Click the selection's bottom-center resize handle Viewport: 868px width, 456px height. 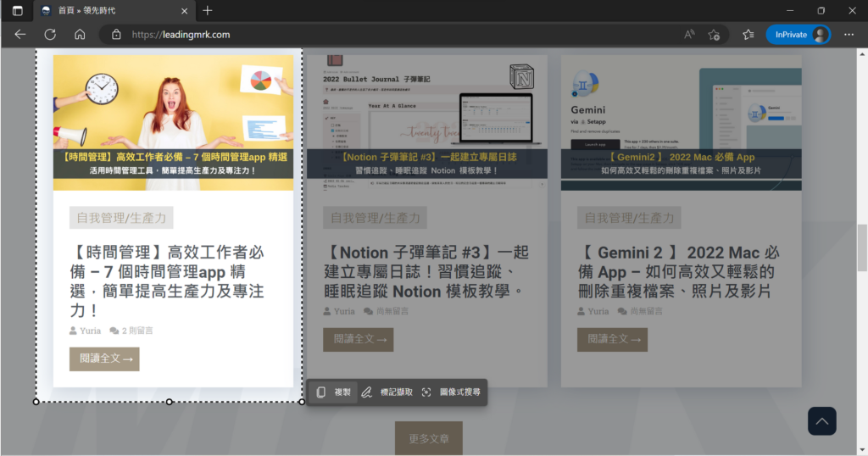[169, 402]
